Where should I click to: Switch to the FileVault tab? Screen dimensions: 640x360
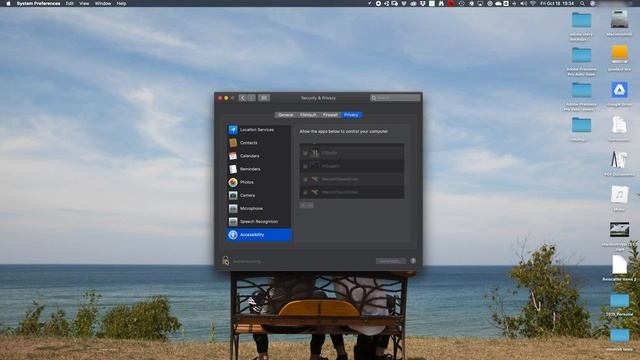point(308,115)
